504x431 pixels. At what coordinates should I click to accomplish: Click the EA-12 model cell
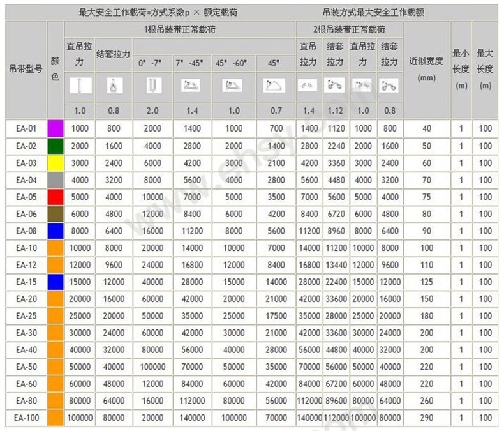[26, 265]
